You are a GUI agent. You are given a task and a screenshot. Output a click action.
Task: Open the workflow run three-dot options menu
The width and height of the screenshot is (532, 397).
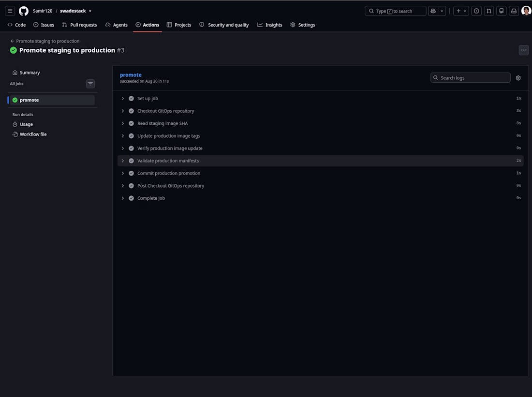click(524, 50)
